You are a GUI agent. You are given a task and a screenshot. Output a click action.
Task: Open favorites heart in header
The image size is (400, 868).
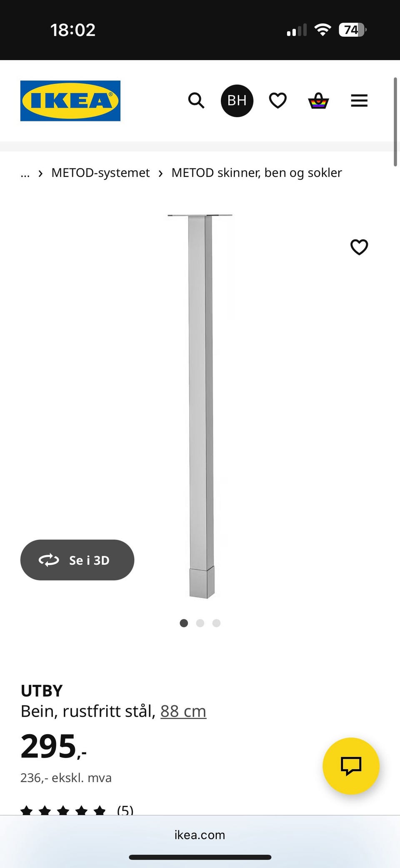click(278, 101)
